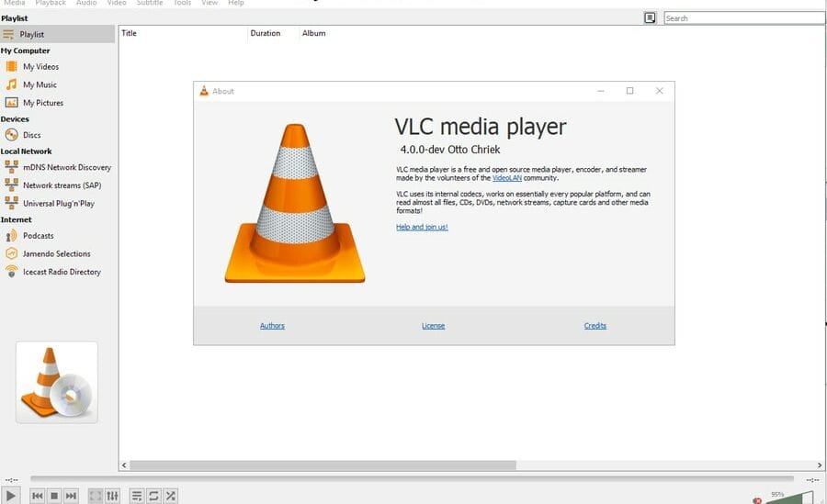Click the horizontal playlist scrollbar
Viewport: 827px width, 504px height.
pyautogui.click(x=323, y=465)
